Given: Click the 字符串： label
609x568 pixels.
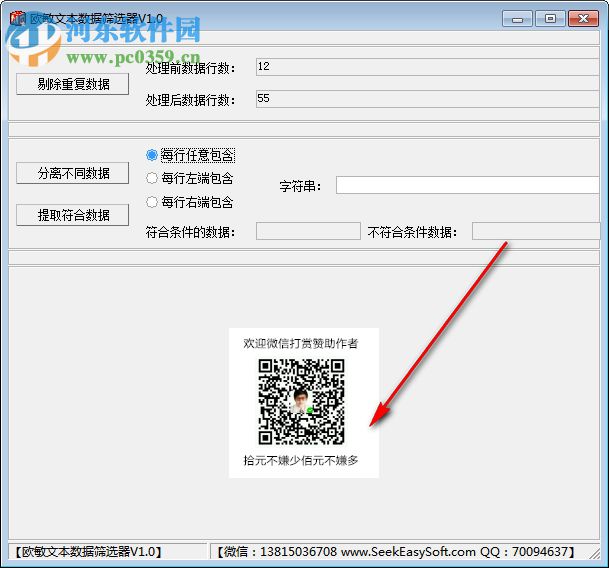Looking at the screenshot, I should coord(301,186).
